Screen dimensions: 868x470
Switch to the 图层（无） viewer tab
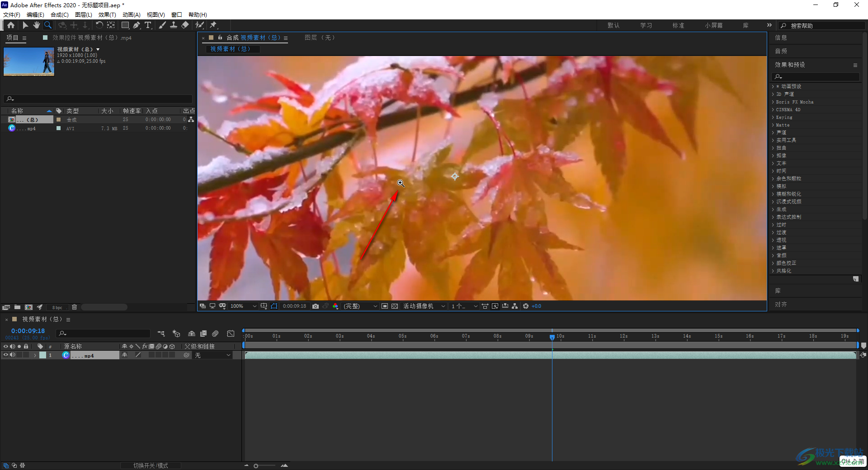[320, 38]
